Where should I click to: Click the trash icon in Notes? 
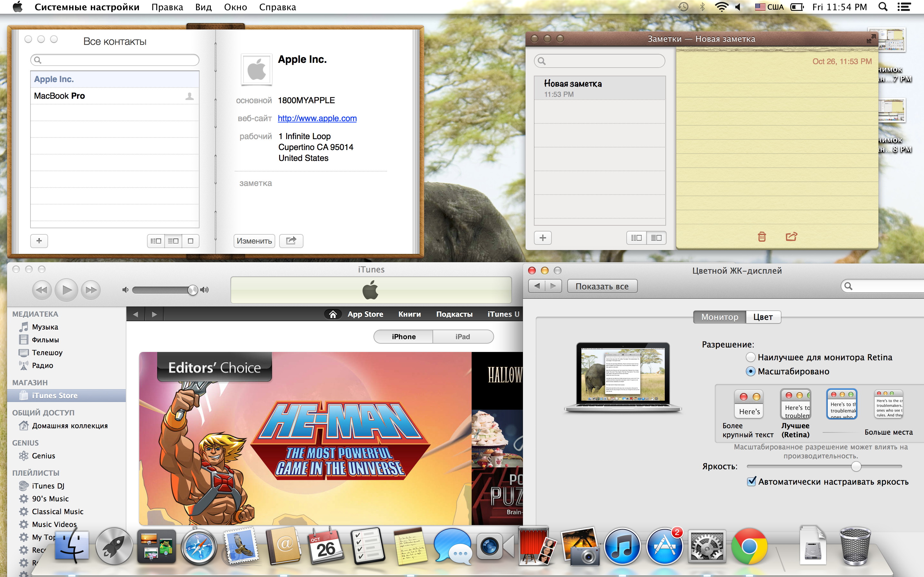tap(761, 237)
